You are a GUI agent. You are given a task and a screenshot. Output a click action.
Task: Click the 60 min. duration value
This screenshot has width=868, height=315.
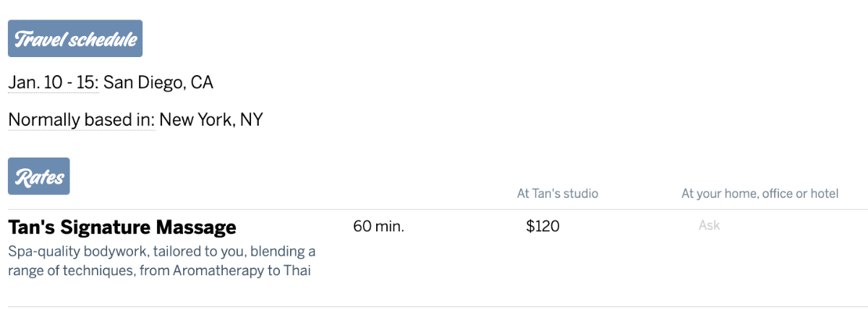[x=378, y=226]
